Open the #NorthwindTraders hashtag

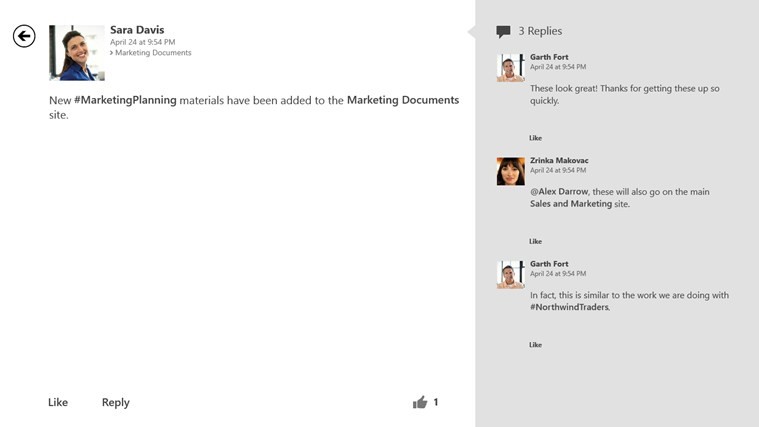pos(569,307)
